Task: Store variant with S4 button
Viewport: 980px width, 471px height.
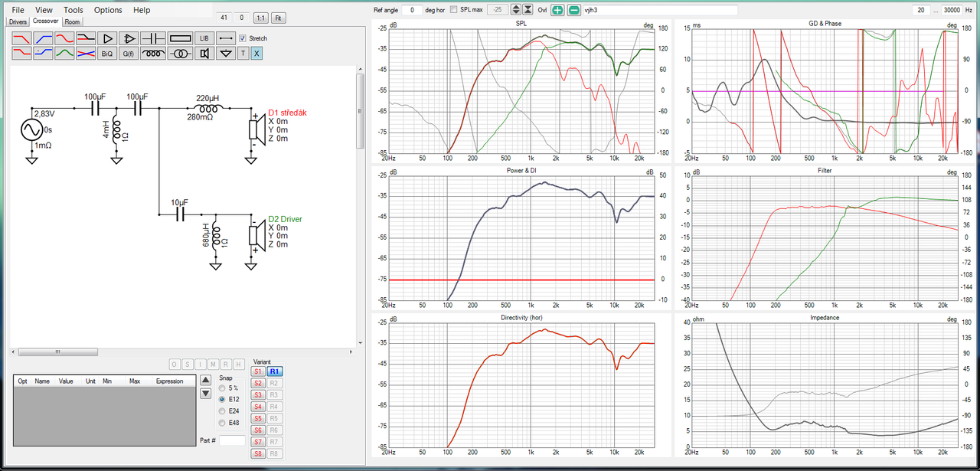Action: (x=258, y=407)
